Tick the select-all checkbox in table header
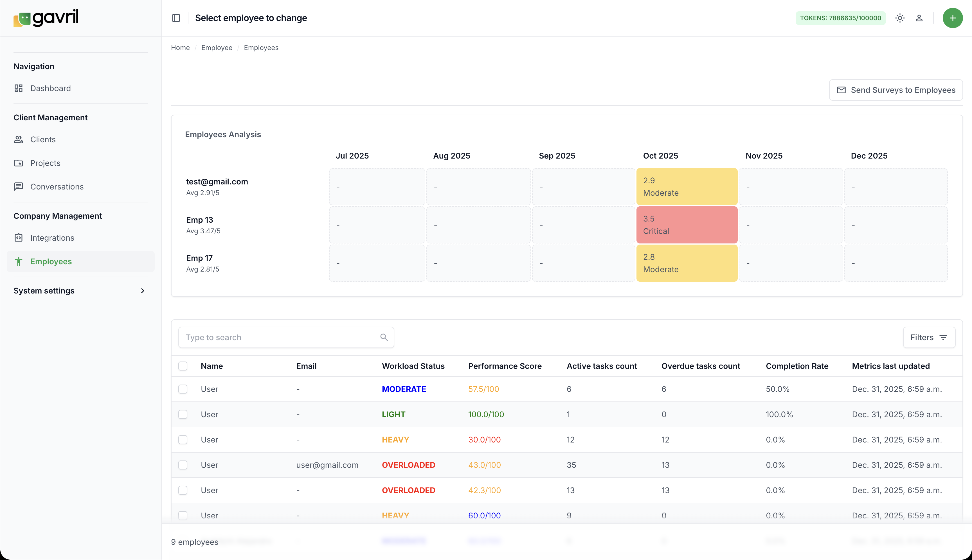 183,366
